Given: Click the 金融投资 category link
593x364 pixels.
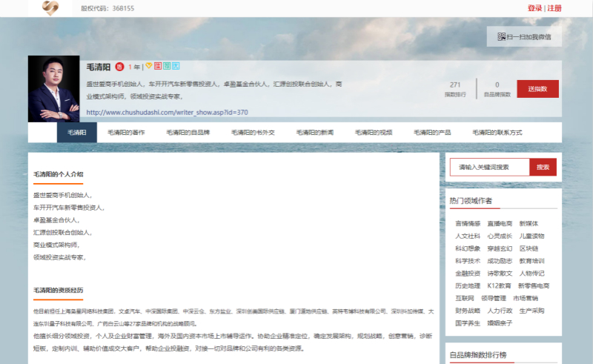Looking at the screenshot, I should pyautogui.click(x=467, y=273).
